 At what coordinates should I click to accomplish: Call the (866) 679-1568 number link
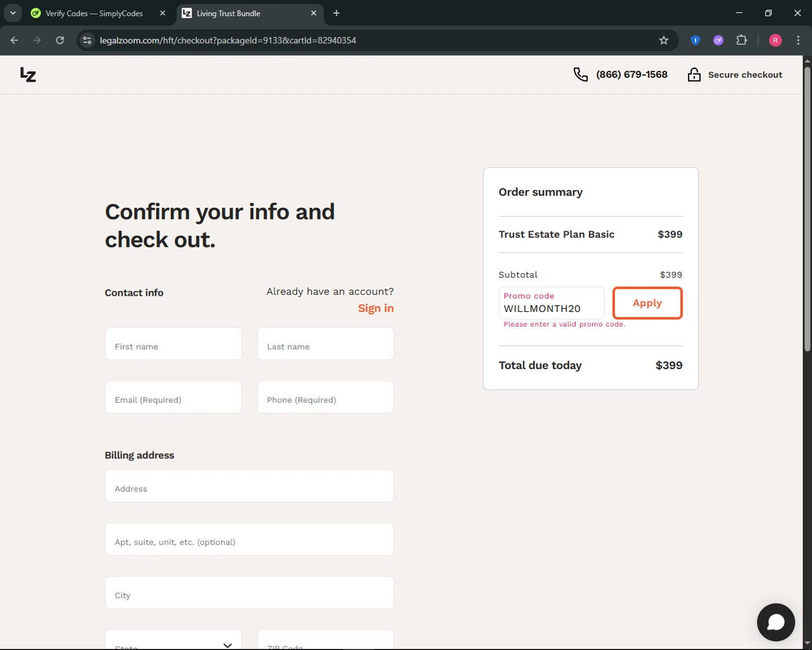tap(632, 75)
